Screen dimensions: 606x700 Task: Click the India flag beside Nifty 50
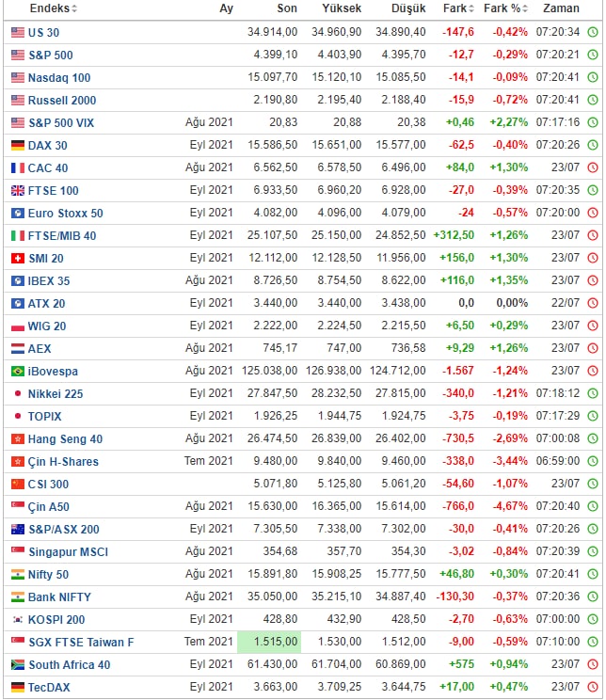(x=18, y=574)
